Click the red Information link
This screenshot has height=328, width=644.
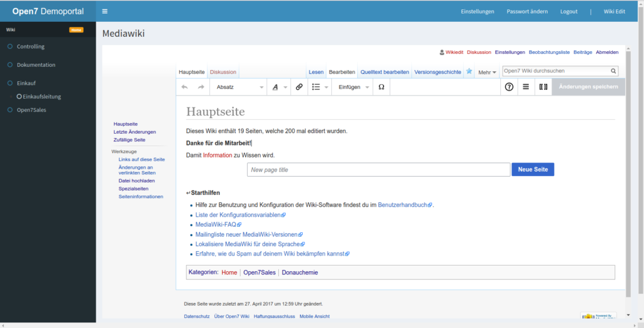coord(217,155)
